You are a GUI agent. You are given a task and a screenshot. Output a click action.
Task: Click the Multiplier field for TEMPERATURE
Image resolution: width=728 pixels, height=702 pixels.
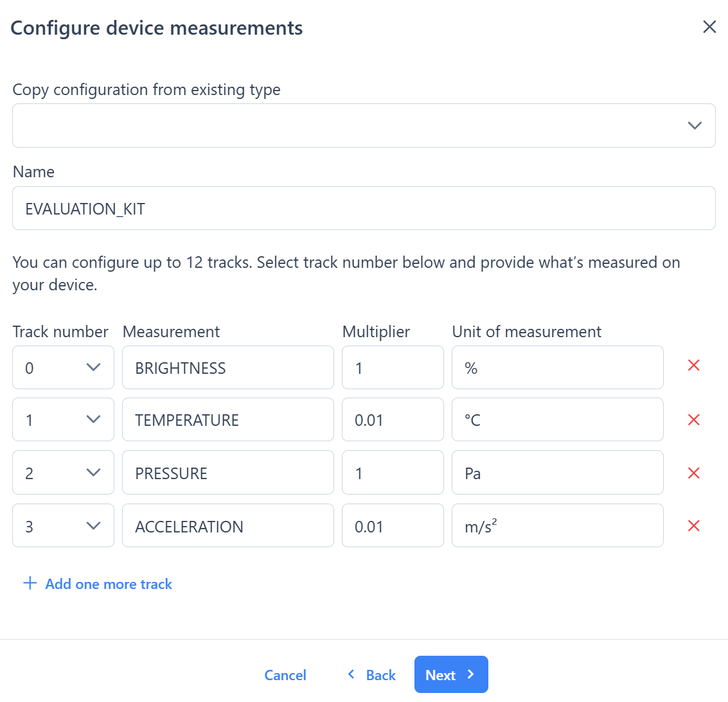393,419
